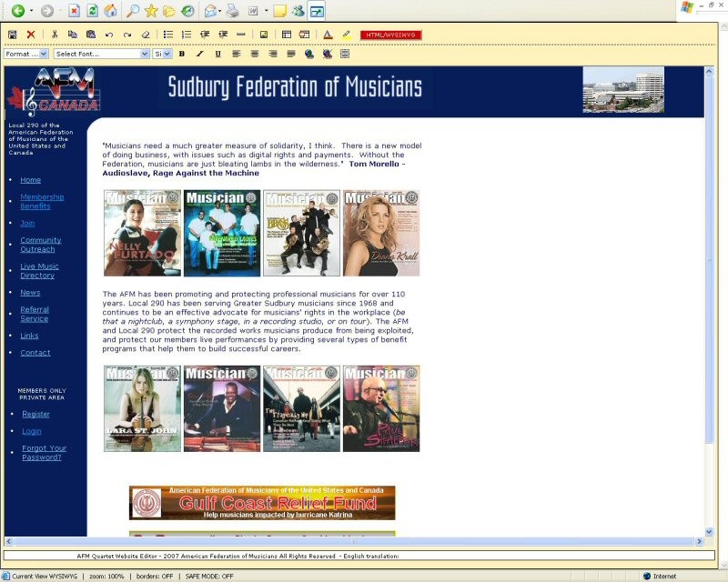
Task: Open the Community Outreach link
Action: 40,245
